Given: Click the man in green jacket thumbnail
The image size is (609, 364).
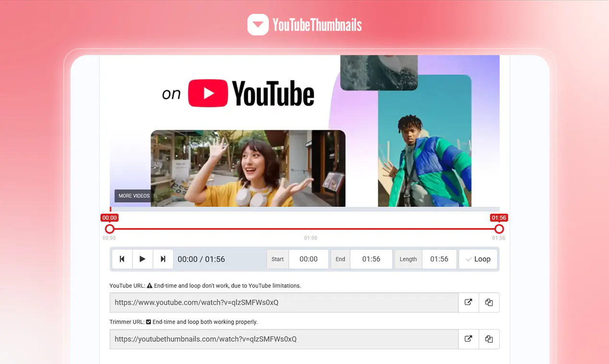Looking at the screenshot, I should [425, 141].
